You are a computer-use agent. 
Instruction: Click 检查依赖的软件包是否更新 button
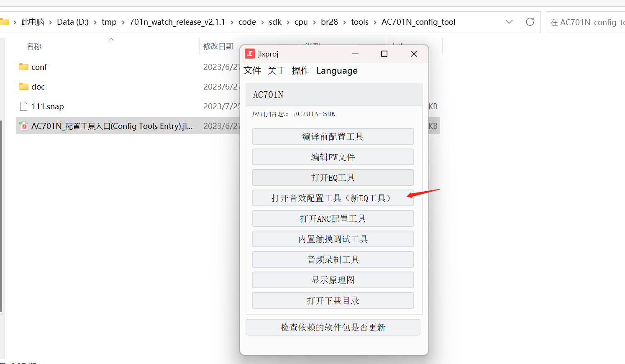click(x=333, y=327)
